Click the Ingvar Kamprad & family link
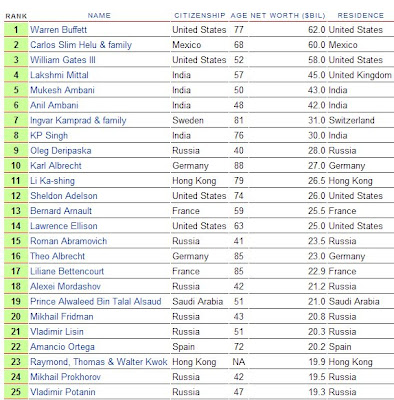 point(78,120)
